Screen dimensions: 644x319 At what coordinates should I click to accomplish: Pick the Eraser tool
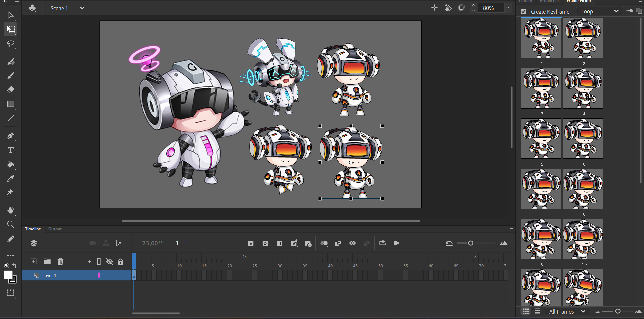click(x=11, y=89)
